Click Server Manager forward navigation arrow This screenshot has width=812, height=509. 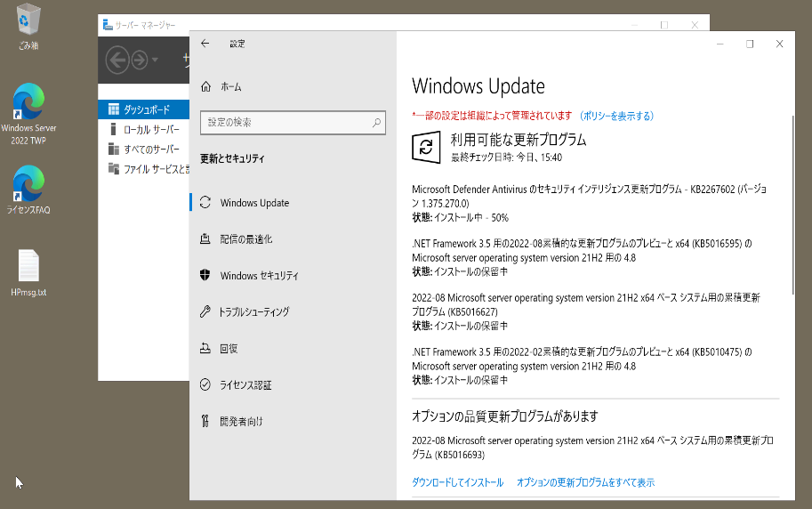pyautogui.click(x=140, y=61)
